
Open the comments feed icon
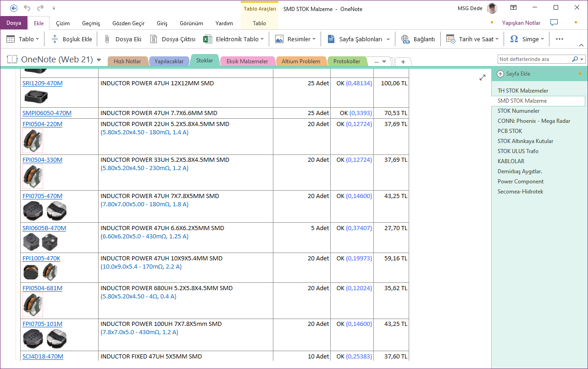(x=554, y=22)
